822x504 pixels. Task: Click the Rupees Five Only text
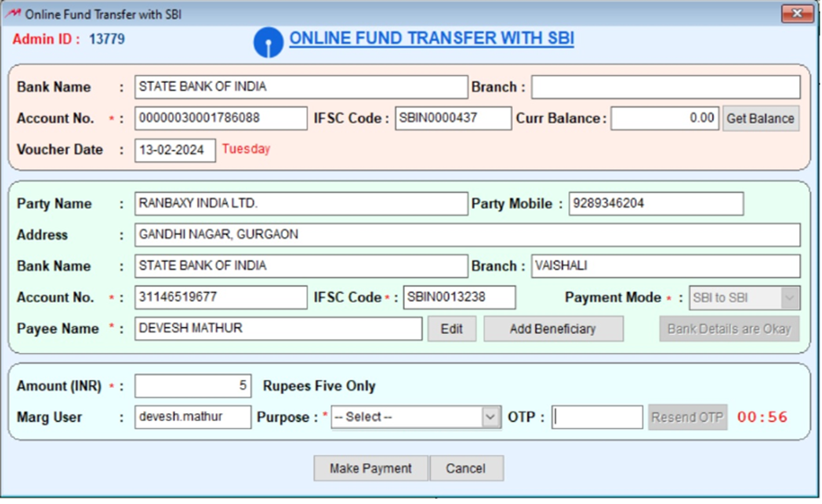pyautogui.click(x=319, y=386)
